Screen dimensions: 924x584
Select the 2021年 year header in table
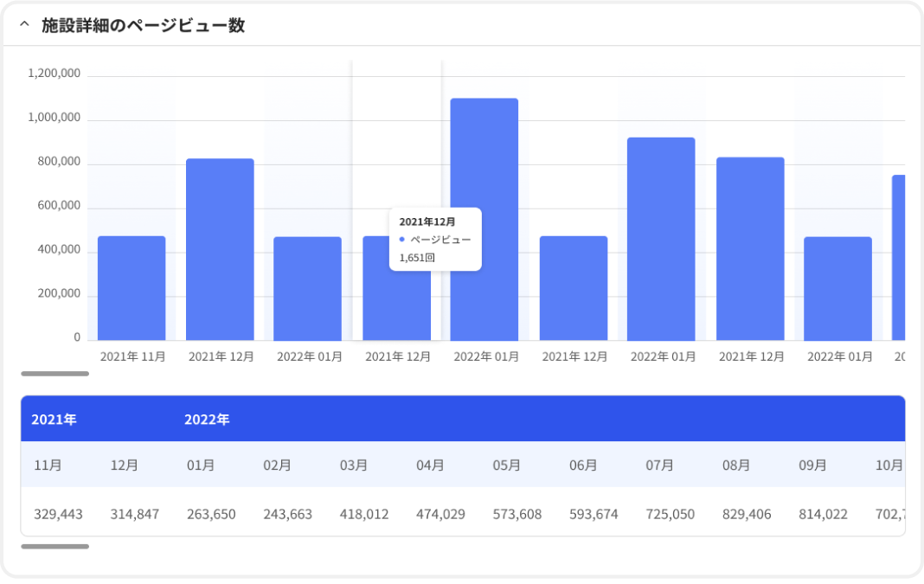point(53,419)
